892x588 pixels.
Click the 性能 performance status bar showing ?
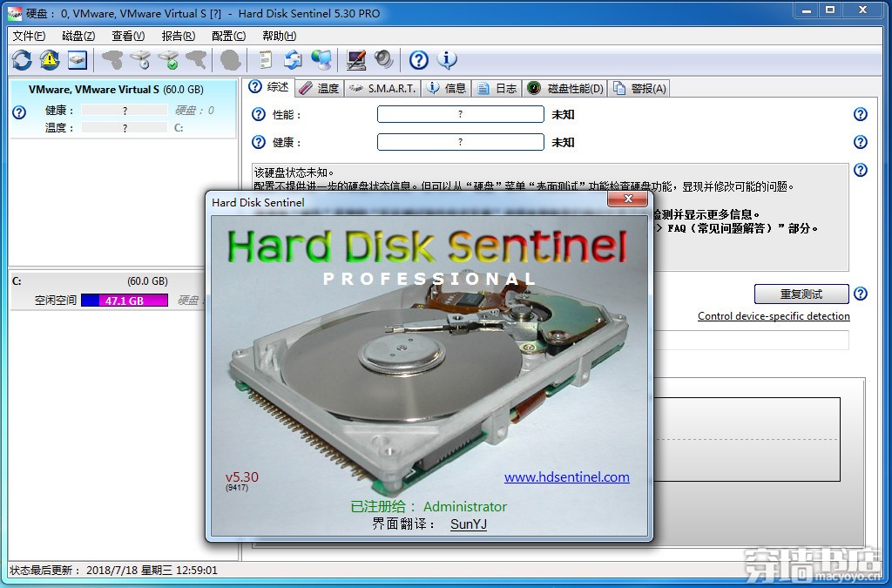coord(460,114)
